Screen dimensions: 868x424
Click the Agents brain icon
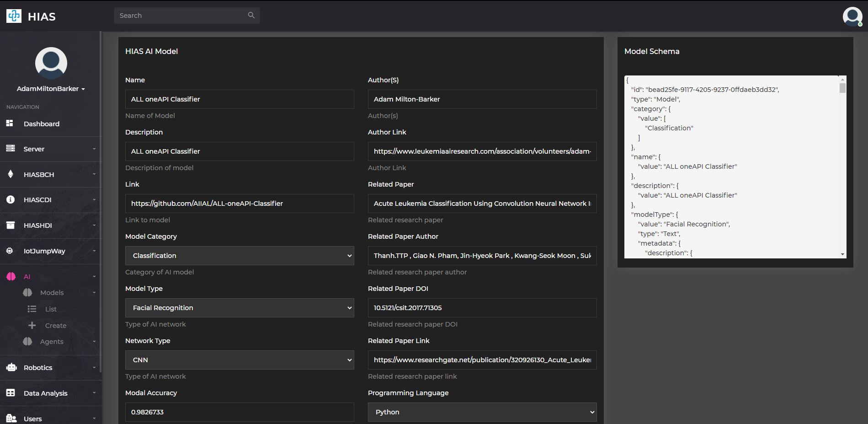(27, 341)
